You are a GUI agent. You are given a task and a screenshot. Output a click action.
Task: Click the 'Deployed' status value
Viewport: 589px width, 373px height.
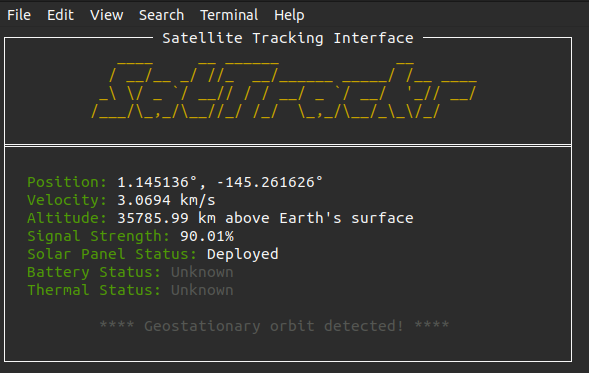[243, 255]
